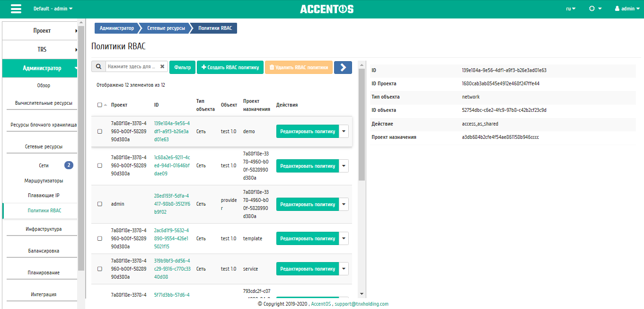This screenshot has height=309, width=644.
Task: Collapse details panel with blue arrow button
Action: click(x=343, y=67)
